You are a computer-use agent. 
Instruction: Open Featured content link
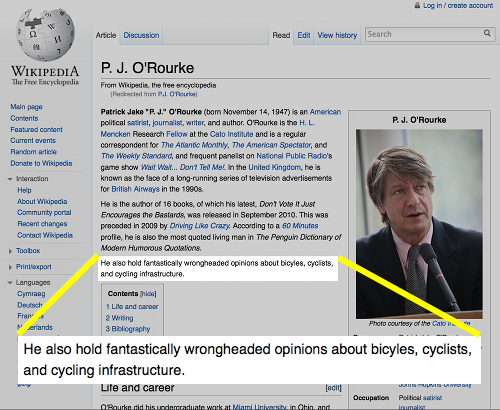pyautogui.click(x=36, y=129)
